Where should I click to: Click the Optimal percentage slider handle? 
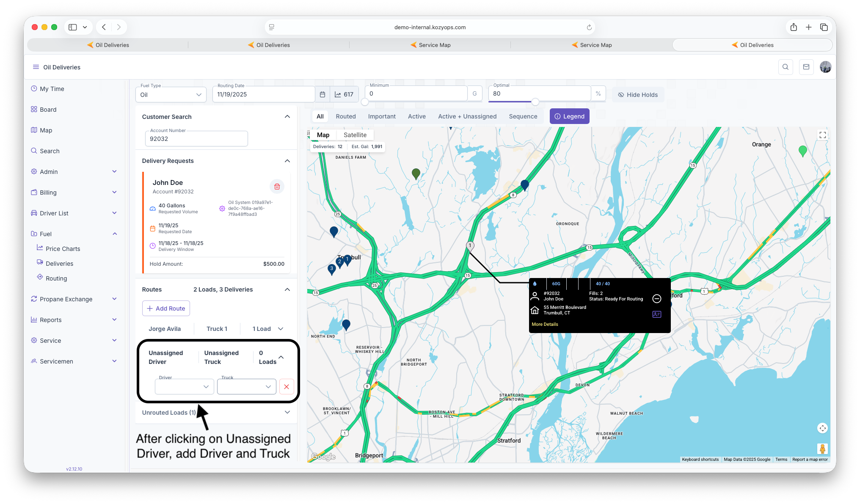coord(535,102)
